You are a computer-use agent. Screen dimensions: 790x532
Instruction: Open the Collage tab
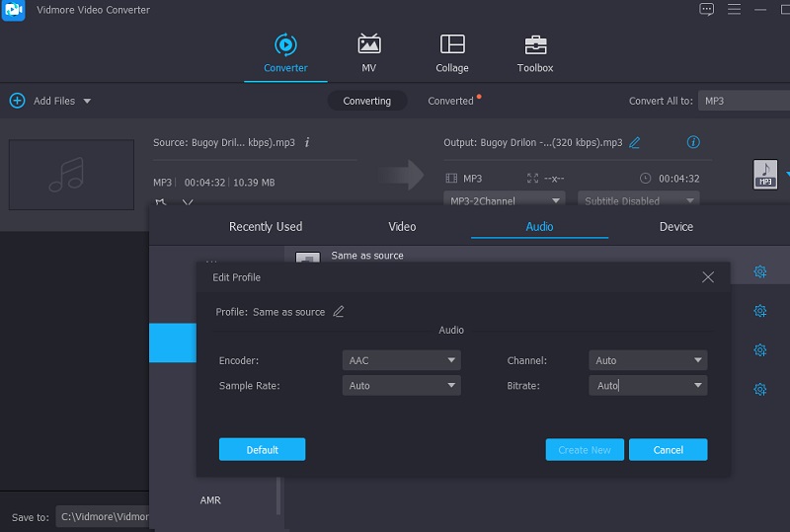point(452,53)
